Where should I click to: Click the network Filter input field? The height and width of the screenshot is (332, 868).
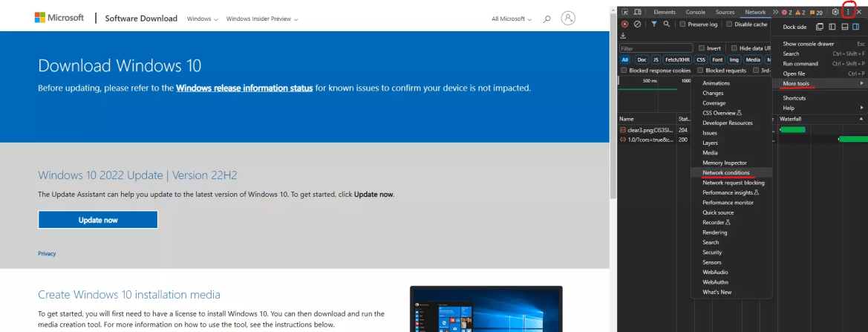(x=656, y=48)
